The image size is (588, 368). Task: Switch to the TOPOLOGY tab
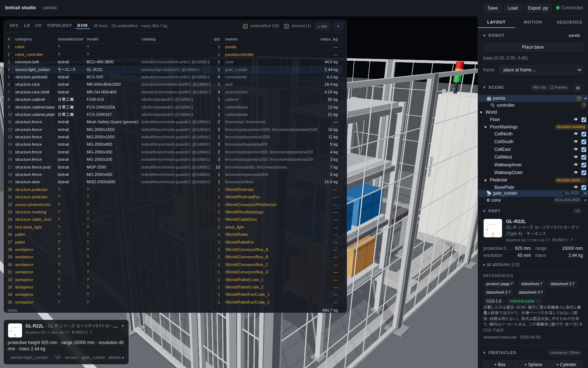pyautogui.click(x=60, y=26)
